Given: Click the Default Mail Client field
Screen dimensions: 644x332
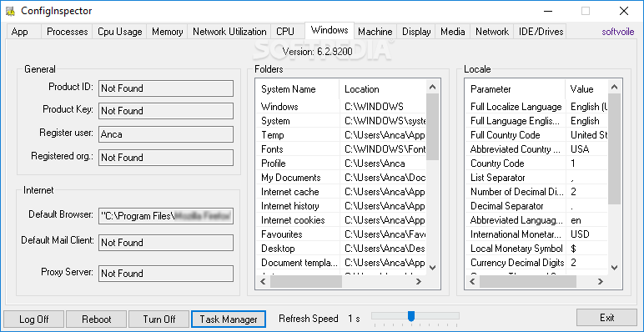Looking at the screenshot, I should (166, 243).
